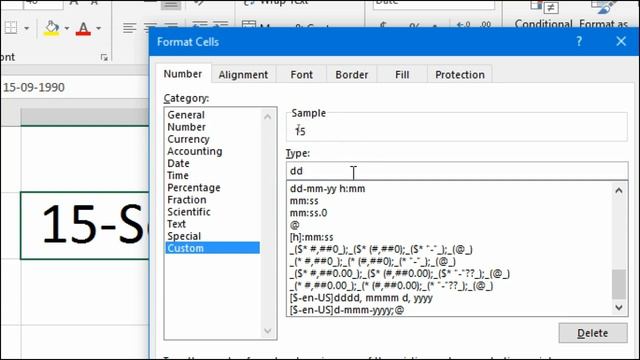Click the Type input field containing dd
Image resolution: width=640 pixels, height=360 pixels.
(457, 171)
